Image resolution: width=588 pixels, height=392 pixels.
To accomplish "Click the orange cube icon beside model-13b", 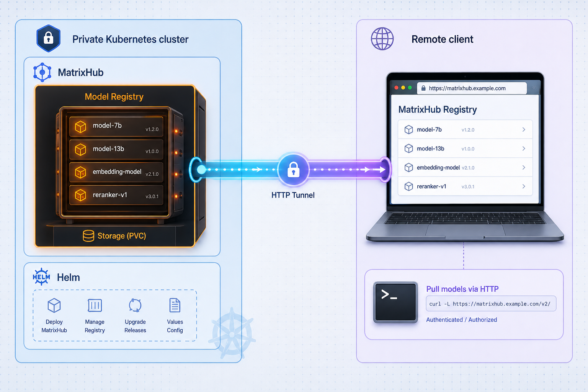I will click(80, 149).
